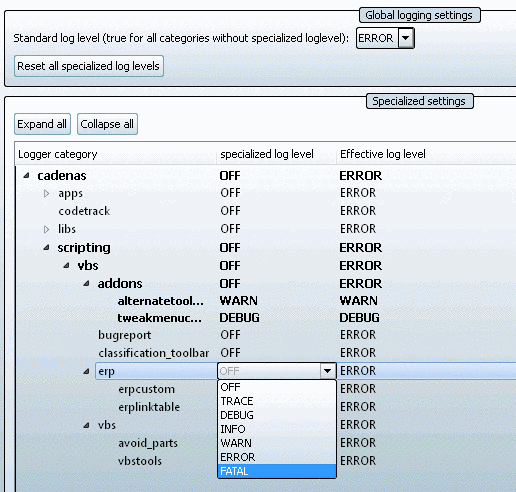Collapse the erp tree node
Image resolution: width=516 pixels, height=492 pixels.
[87, 371]
